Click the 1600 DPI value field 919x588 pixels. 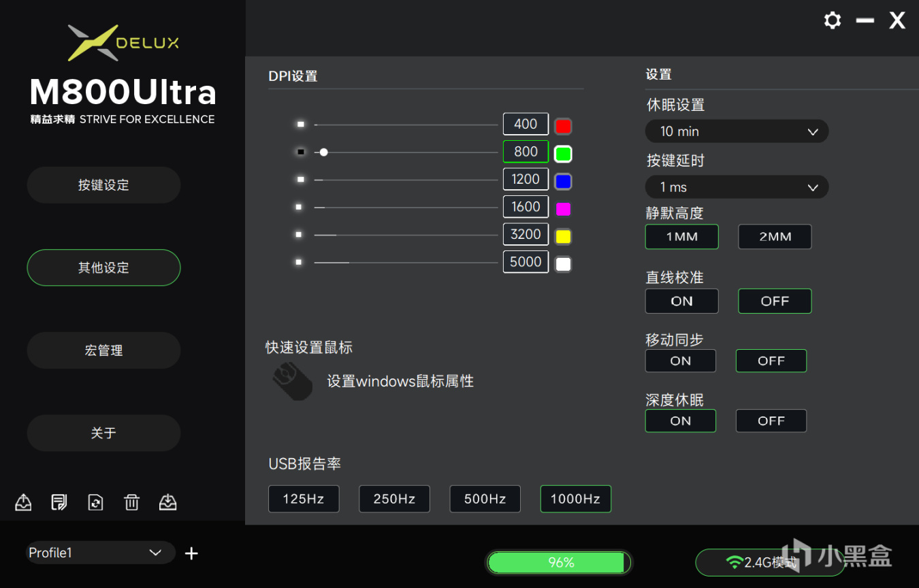point(526,206)
